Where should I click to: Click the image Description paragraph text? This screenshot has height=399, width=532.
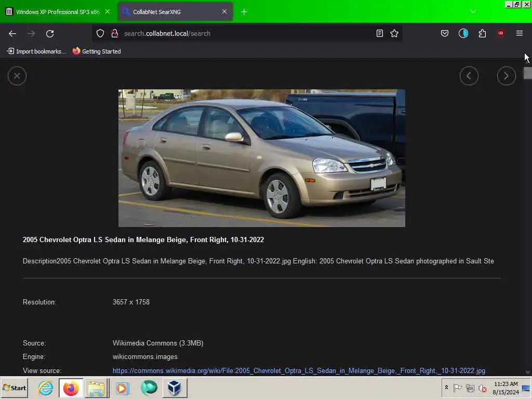(x=258, y=261)
